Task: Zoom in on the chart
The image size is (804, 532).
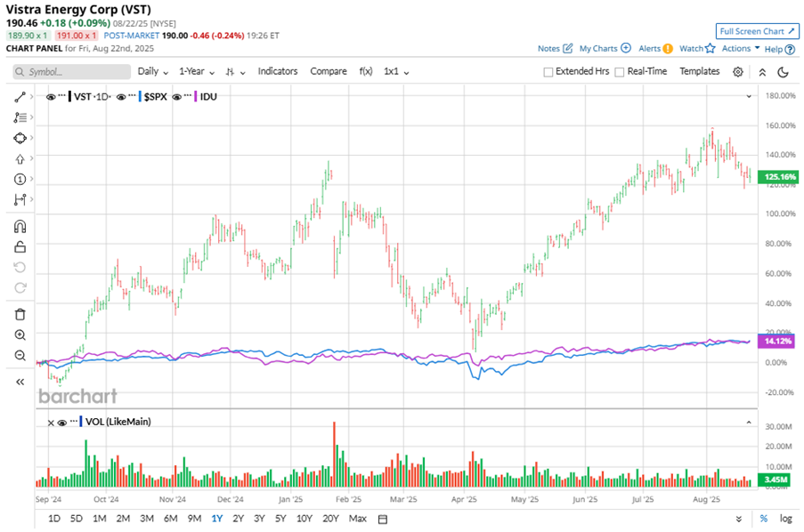Action: point(20,335)
